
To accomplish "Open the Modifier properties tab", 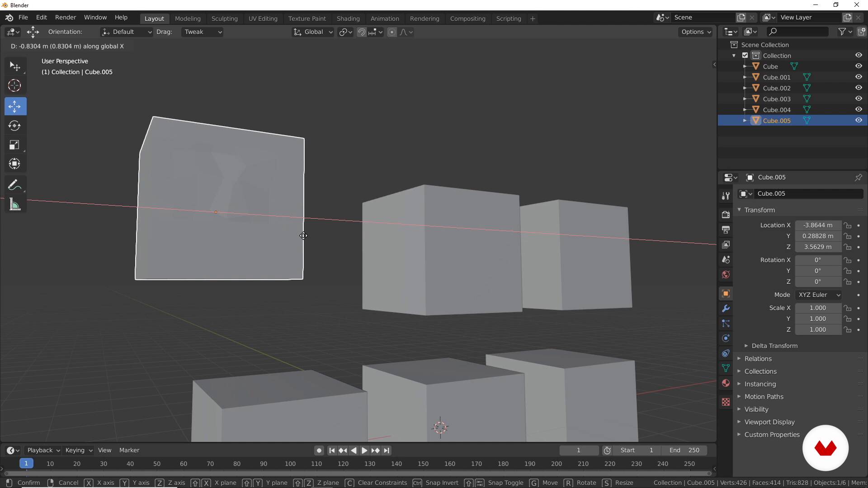I will (x=726, y=309).
